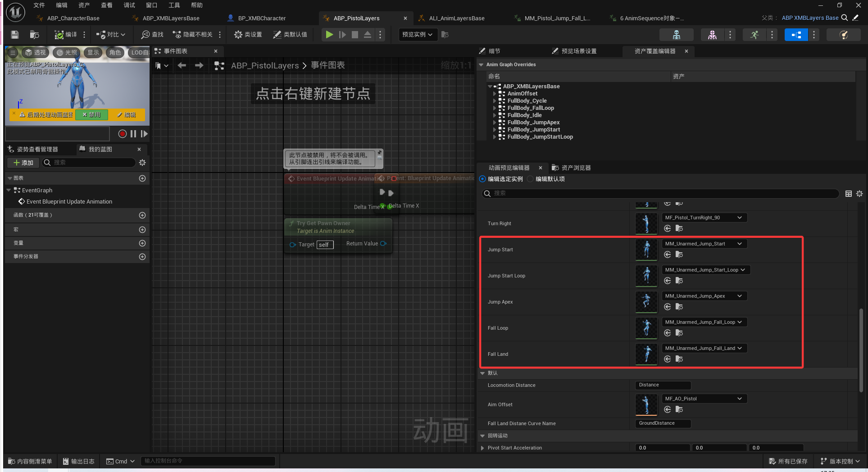
Task: Compile the animation blueprint
Action: [66, 35]
